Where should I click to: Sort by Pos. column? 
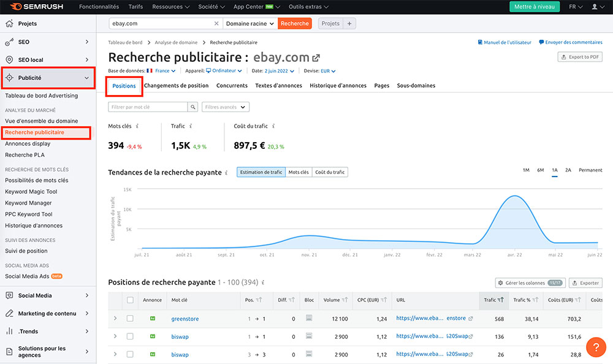(x=259, y=300)
